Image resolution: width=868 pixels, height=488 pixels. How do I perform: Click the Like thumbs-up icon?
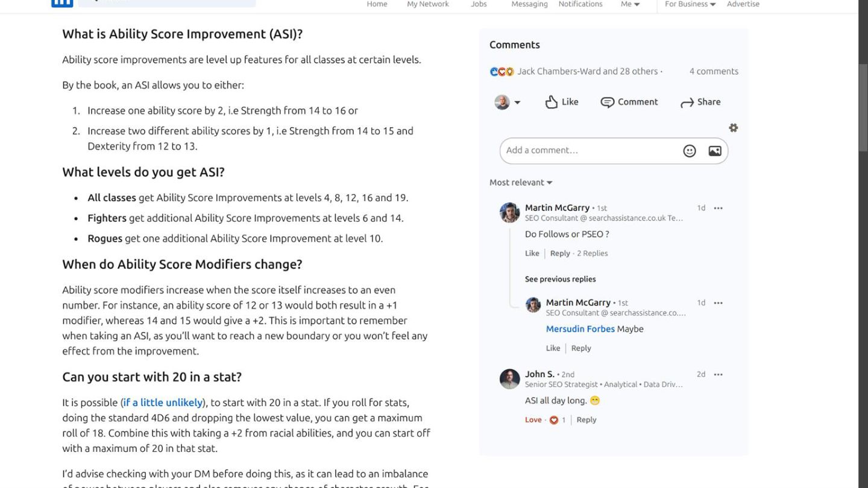click(x=551, y=102)
